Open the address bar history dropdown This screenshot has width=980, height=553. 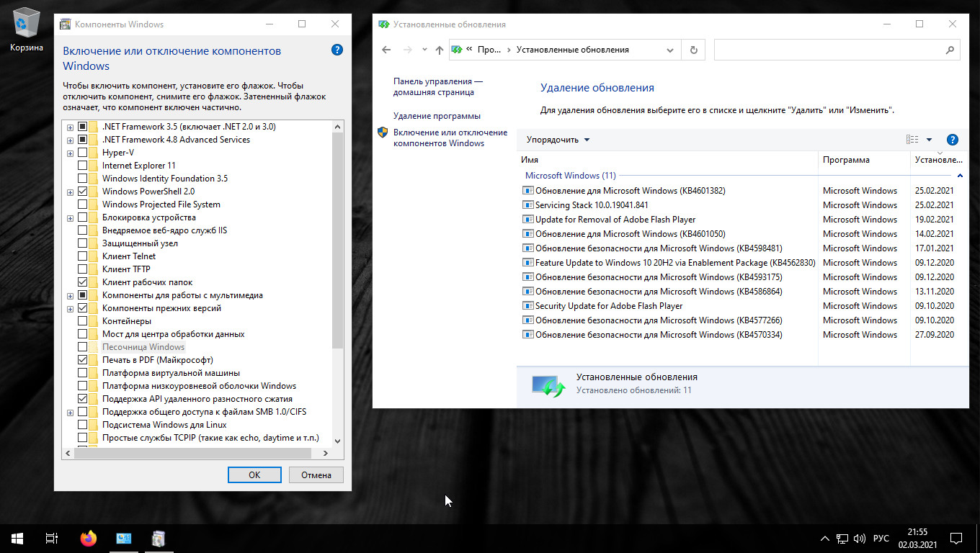670,50
